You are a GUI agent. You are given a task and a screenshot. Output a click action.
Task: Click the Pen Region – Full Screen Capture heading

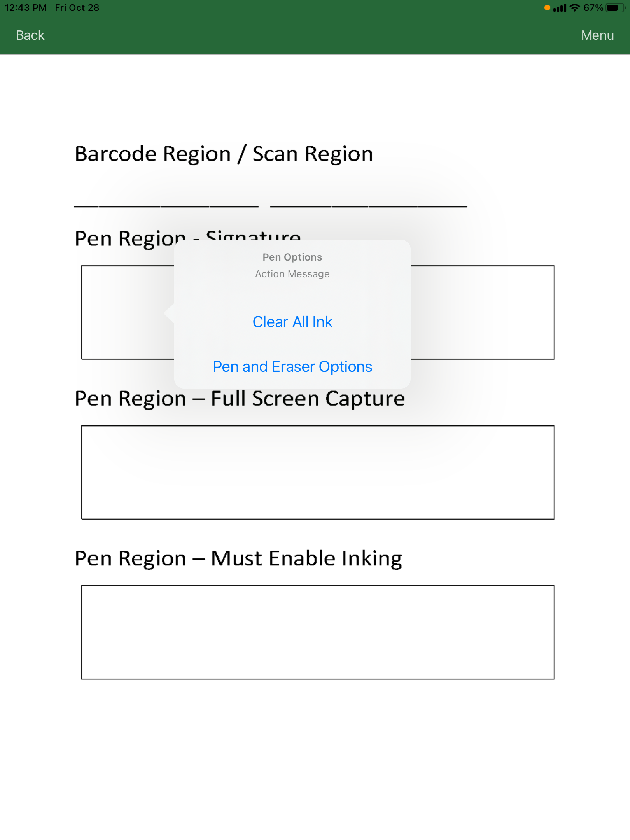[240, 399]
